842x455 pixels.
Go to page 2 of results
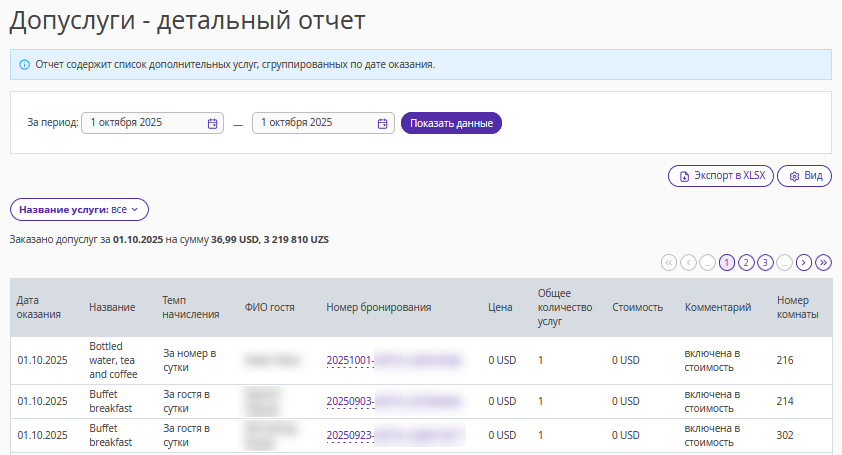pyautogui.click(x=746, y=263)
